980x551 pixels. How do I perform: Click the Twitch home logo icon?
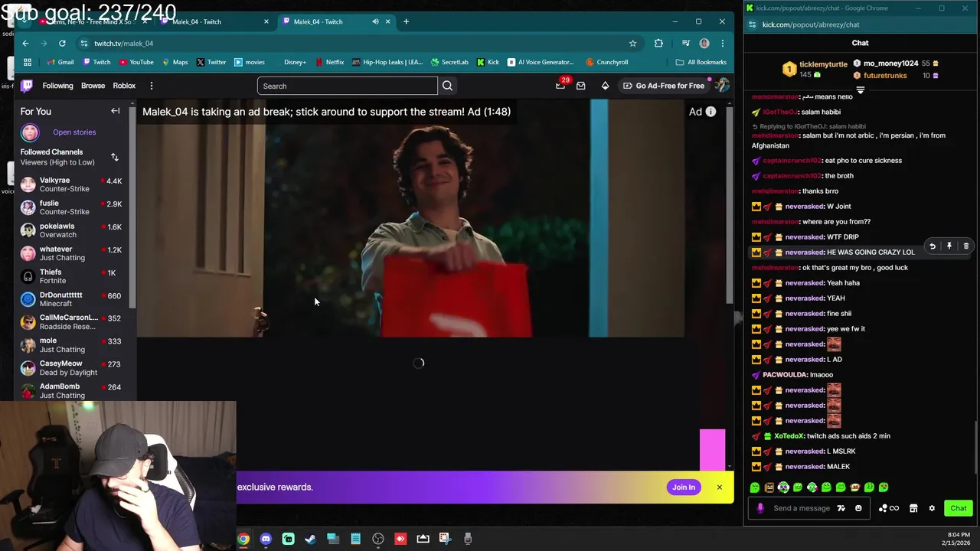(x=27, y=86)
